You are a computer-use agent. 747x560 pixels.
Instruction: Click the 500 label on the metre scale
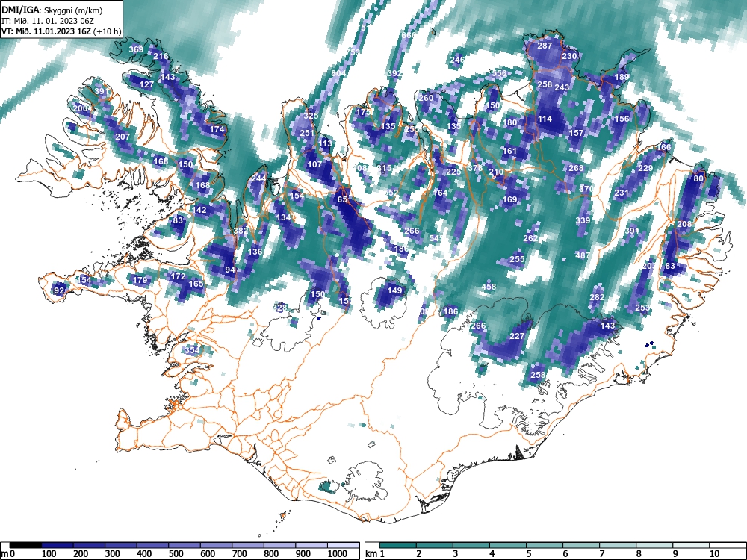point(176,554)
